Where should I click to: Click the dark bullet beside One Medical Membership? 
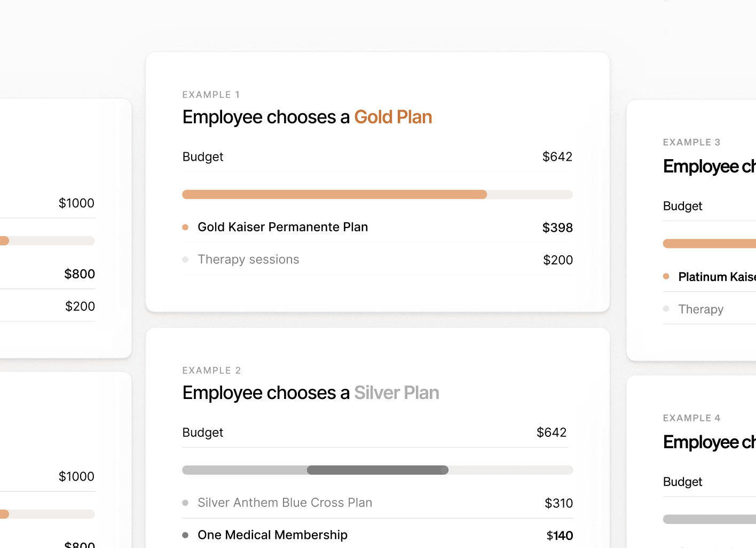[x=185, y=535]
